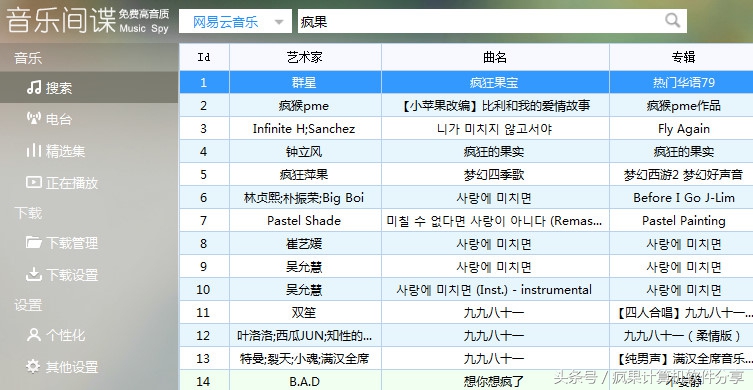The image size is (753, 390).
Task: Click the download manager folder icon
Action: 34,243
